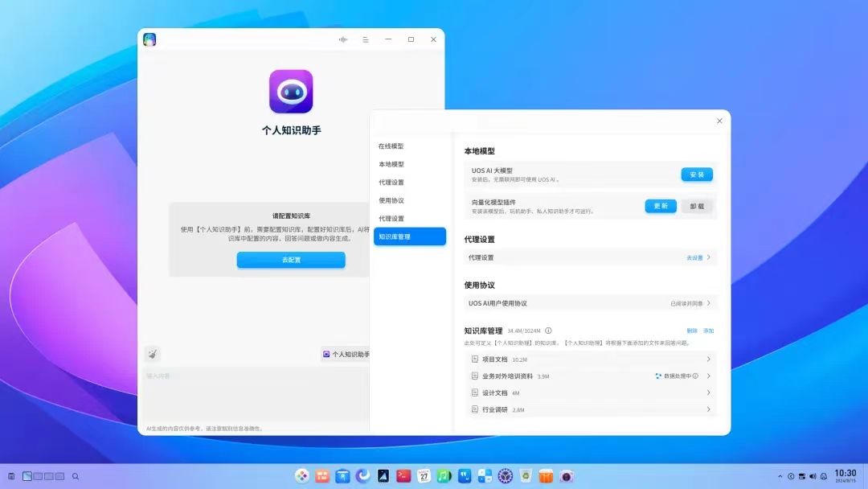Expand the 项目文档 row chevron
Image resolution: width=868 pixels, height=489 pixels.
click(709, 360)
